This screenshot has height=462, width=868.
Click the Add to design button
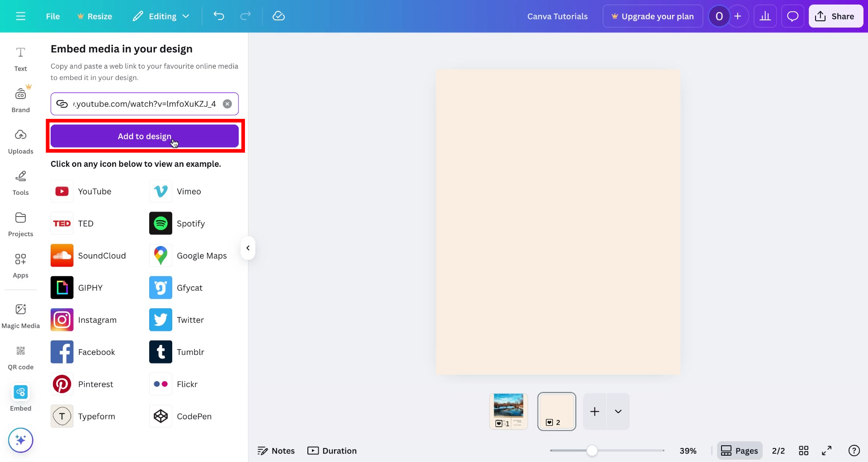coord(145,136)
